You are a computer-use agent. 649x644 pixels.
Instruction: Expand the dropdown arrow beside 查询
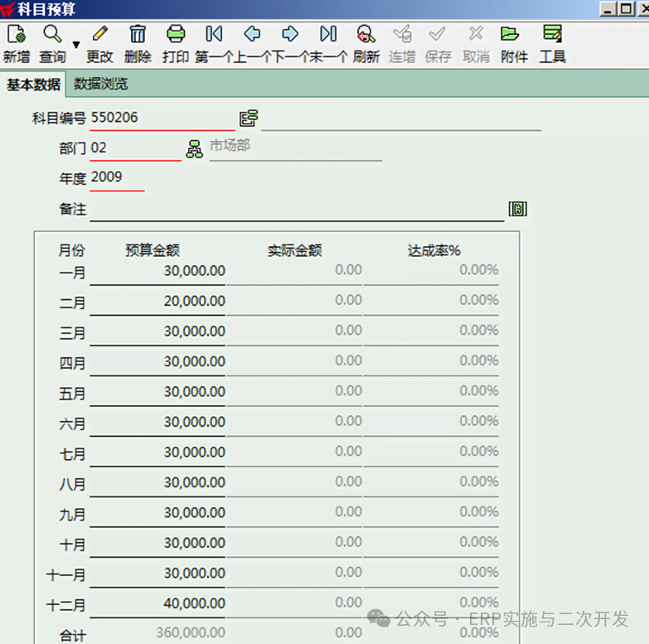click(76, 45)
